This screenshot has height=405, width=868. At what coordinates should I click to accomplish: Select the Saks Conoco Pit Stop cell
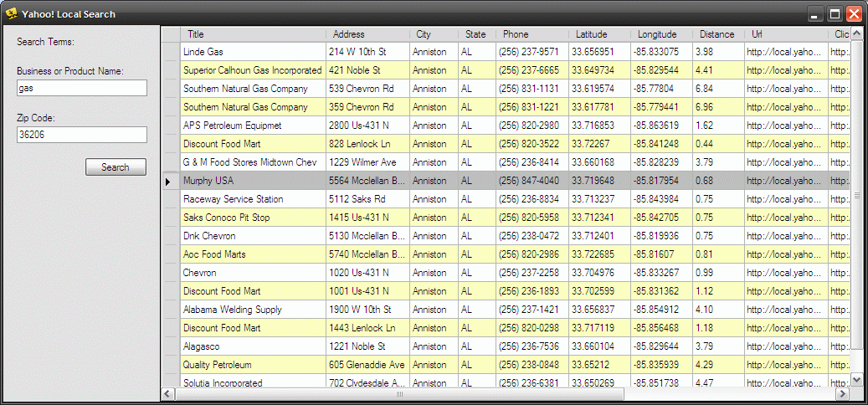[x=253, y=218]
